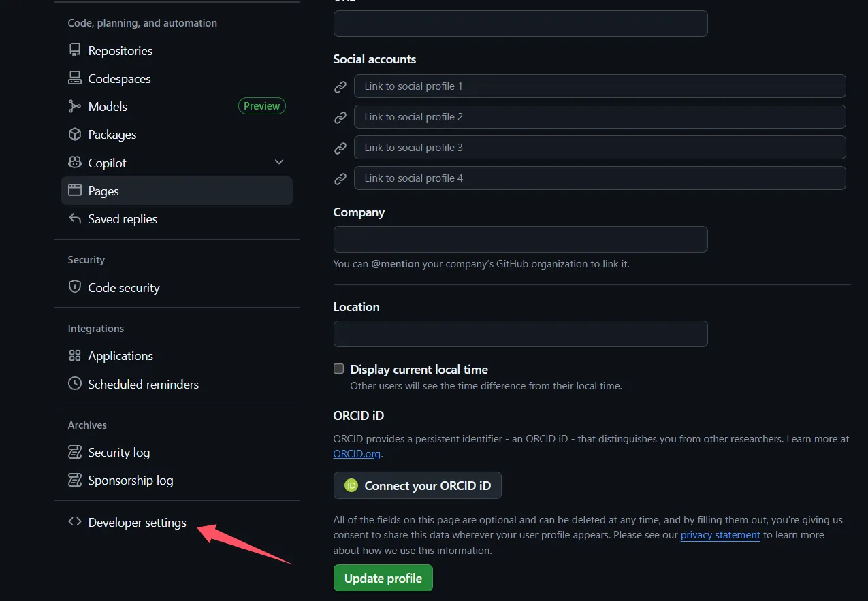Click the Update profile button

pos(383,578)
